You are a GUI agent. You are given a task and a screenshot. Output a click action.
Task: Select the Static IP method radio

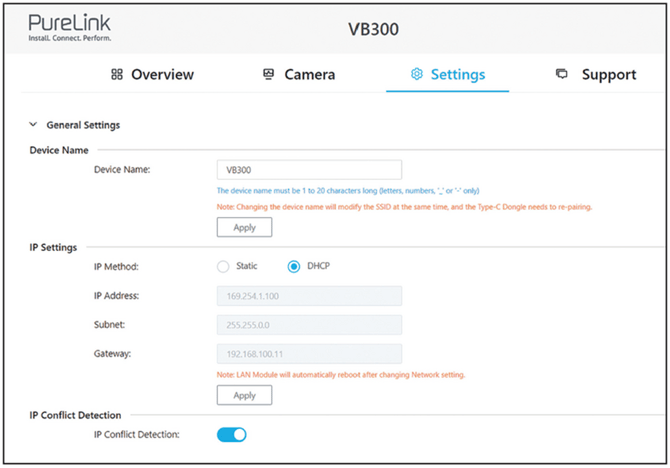[x=223, y=267]
